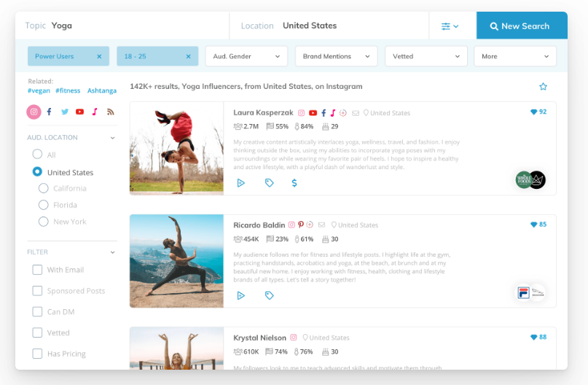Open Laura Kasperzak's TikTok icon
The image size is (588, 385).
pos(333,113)
